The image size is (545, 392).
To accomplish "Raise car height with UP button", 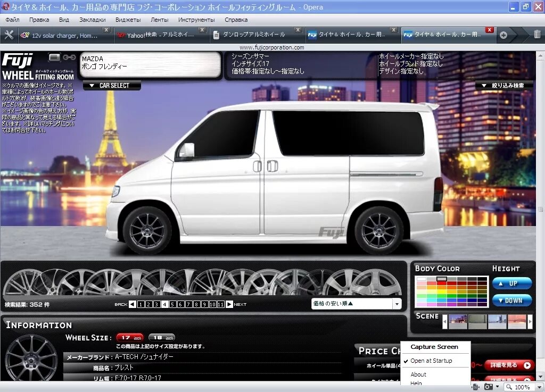I will point(512,283).
